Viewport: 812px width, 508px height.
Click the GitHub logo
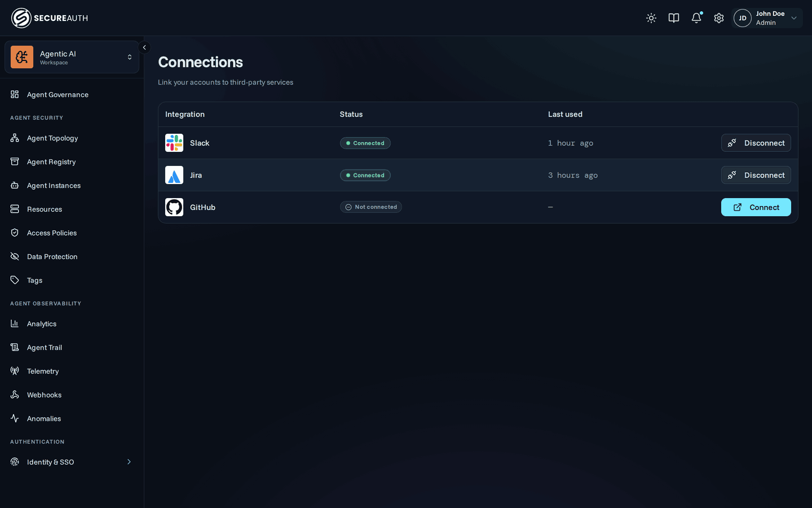[x=174, y=207]
